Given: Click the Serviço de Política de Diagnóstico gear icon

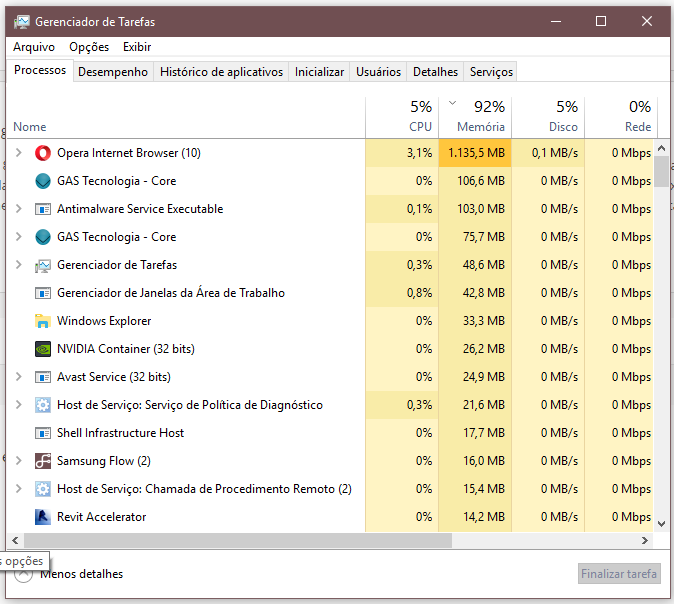Looking at the screenshot, I should (x=43, y=405).
